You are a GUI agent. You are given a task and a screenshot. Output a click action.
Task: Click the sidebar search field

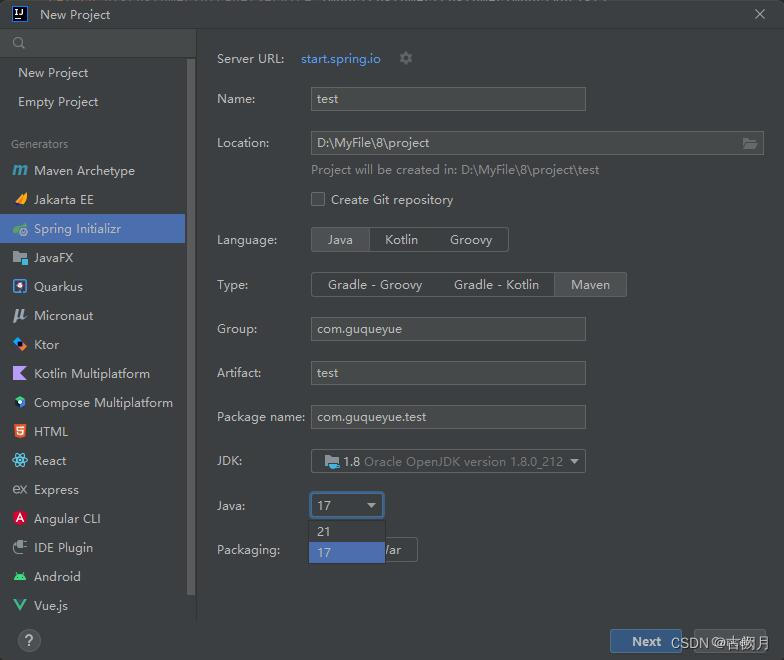[x=98, y=43]
